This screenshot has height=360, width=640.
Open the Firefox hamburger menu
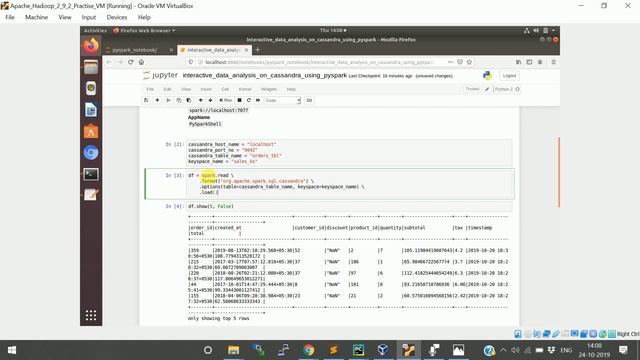[553, 62]
